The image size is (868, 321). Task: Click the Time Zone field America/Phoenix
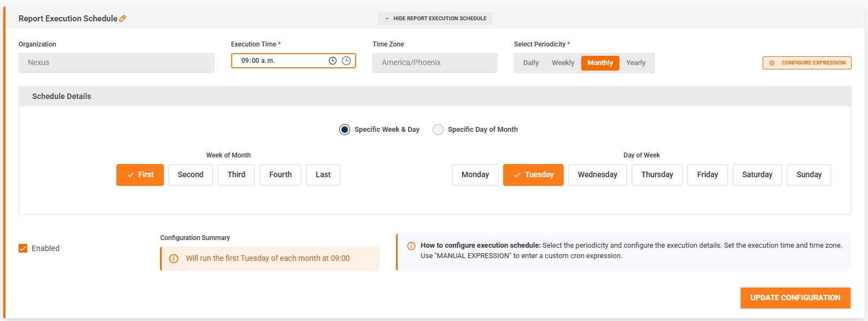[x=435, y=63]
